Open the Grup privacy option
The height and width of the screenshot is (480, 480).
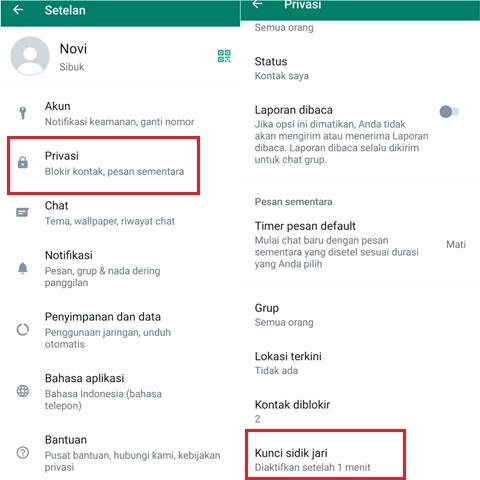click(360, 315)
